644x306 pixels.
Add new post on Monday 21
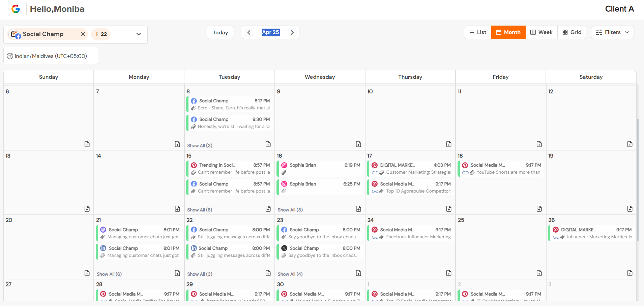[x=177, y=273]
